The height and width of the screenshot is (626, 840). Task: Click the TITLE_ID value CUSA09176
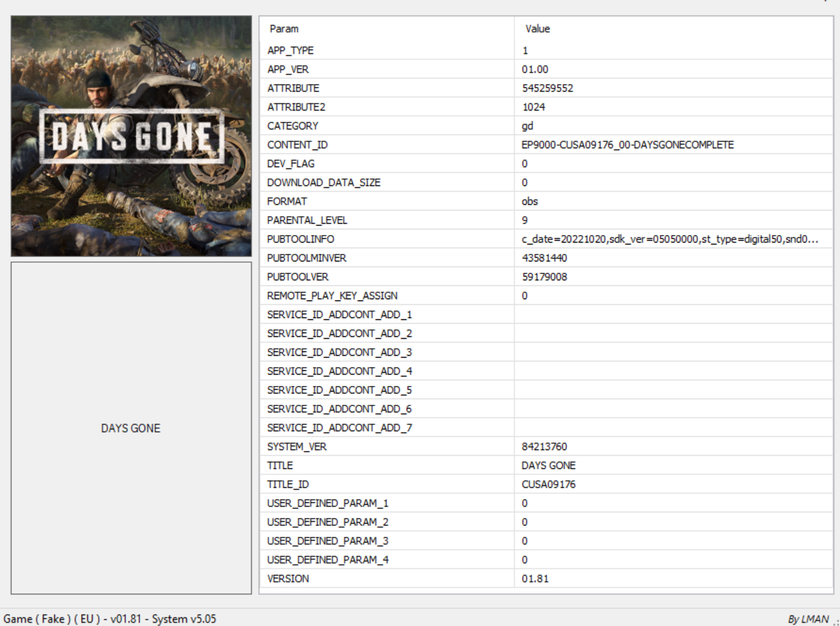[548, 484]
